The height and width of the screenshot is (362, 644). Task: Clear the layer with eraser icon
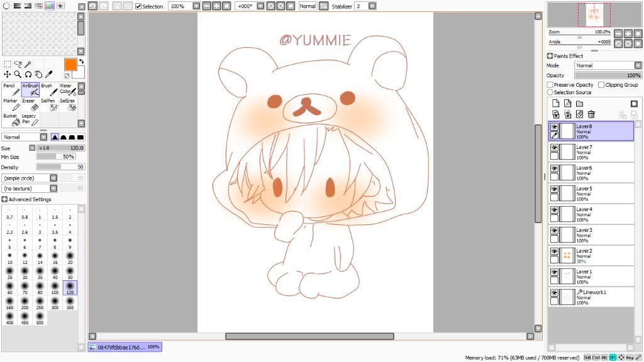pyautogui.click(x=579, y=114)
